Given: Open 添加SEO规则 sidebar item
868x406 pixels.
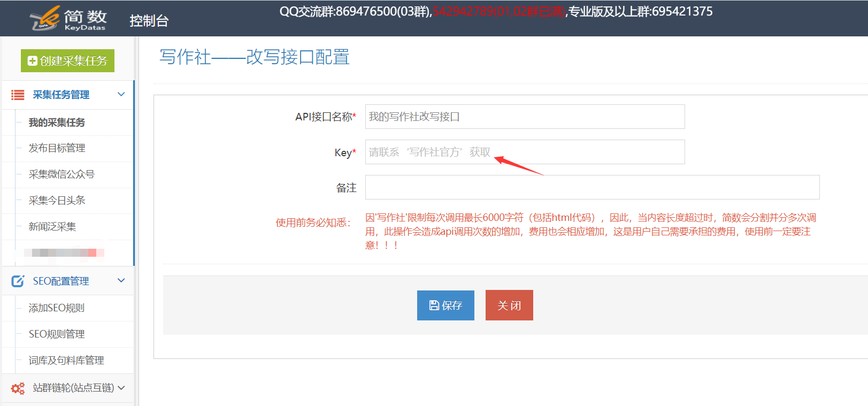Looking at the screenshot, I should pos(57,308).
